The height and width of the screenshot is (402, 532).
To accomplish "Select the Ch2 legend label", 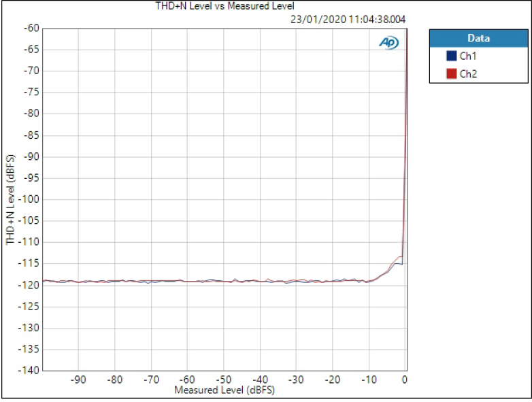I will click(468, 73).
